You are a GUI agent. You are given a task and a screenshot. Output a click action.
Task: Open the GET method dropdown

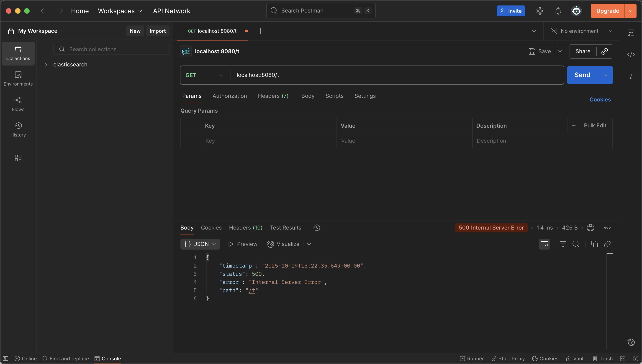pos(204,75)
